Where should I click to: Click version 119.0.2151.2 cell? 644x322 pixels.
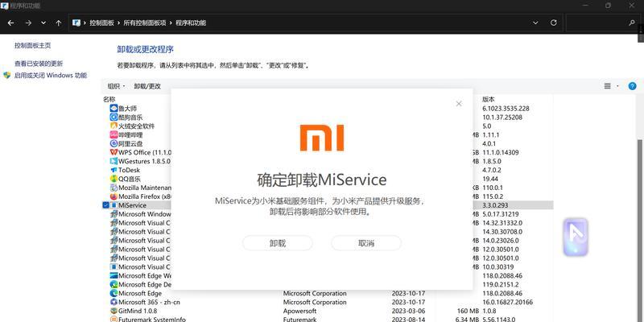(x=501, y=285)
